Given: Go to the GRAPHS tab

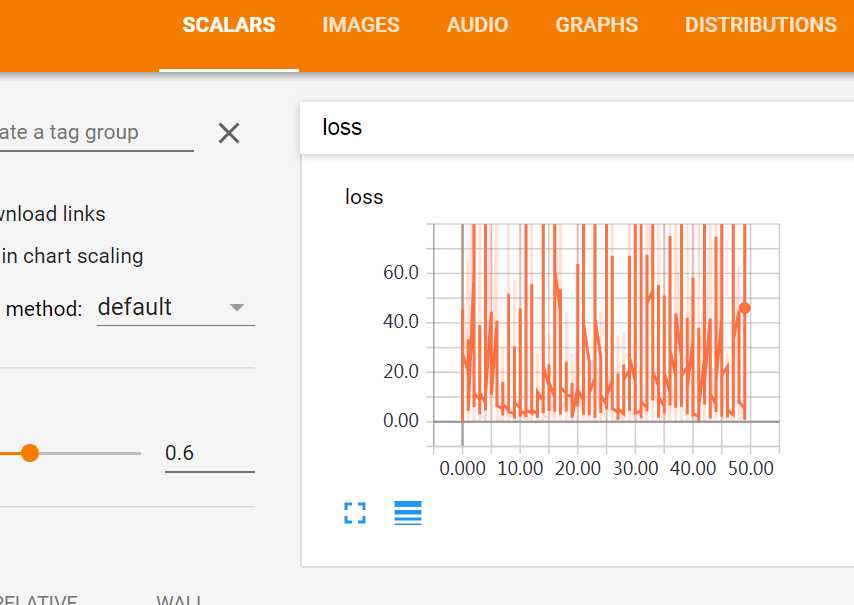Looking at the screenshot, I should (x=596, y=25).
